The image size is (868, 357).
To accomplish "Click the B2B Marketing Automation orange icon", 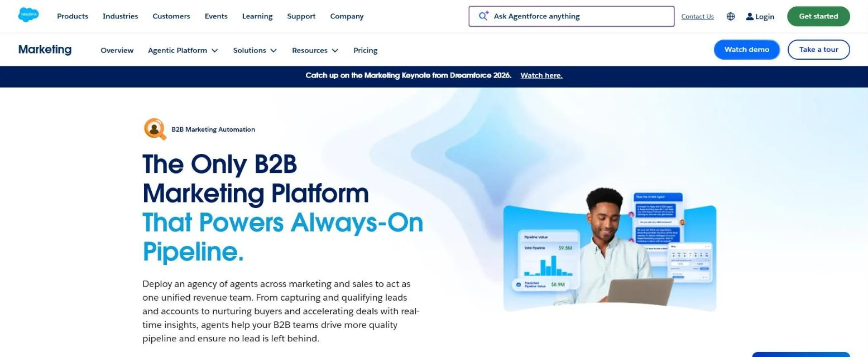I will tap(155, 129).
